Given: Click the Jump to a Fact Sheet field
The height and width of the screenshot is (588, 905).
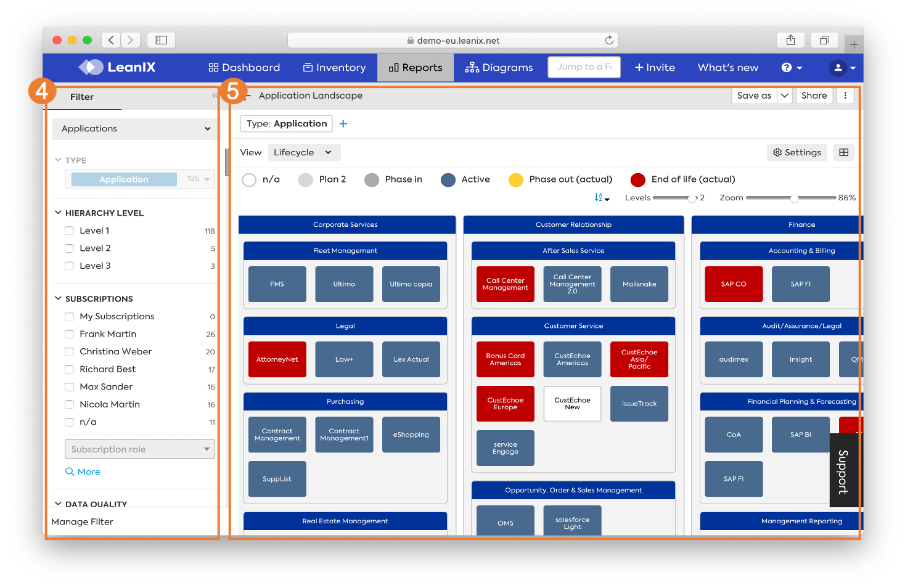Looking at the screenshot, I should (x=584, y=67).
